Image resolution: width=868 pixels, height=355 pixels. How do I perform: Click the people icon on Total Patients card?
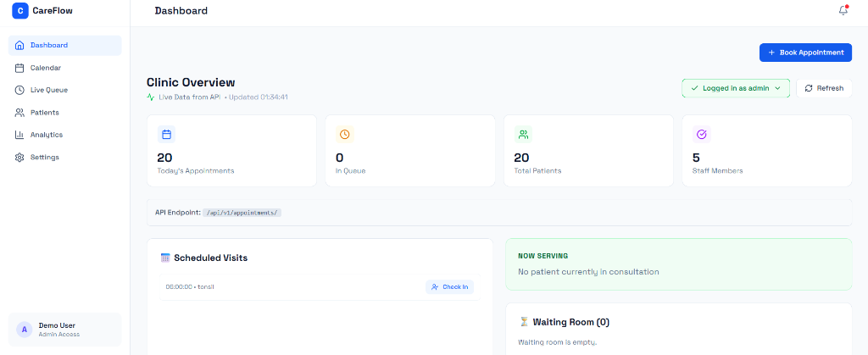524,134
